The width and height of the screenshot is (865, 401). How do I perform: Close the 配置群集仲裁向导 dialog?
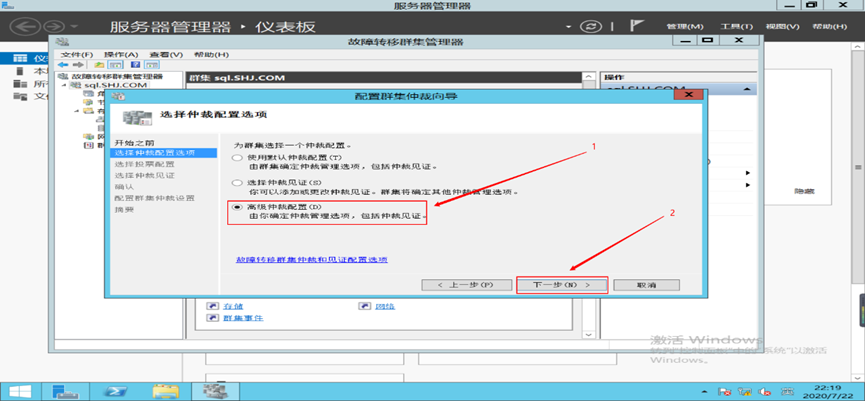[689, 95]
